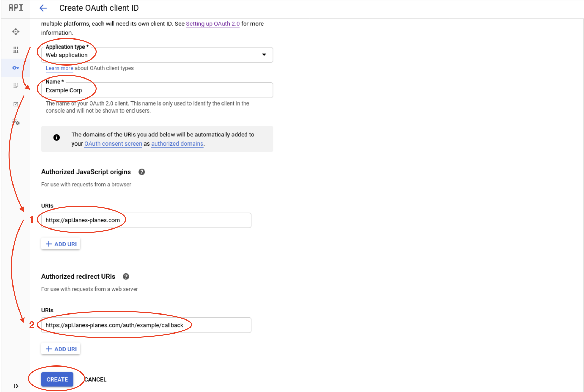The image size is (584, 392).
Task: Open the Library icon in sidebar
Action: (x=16, y=50)
